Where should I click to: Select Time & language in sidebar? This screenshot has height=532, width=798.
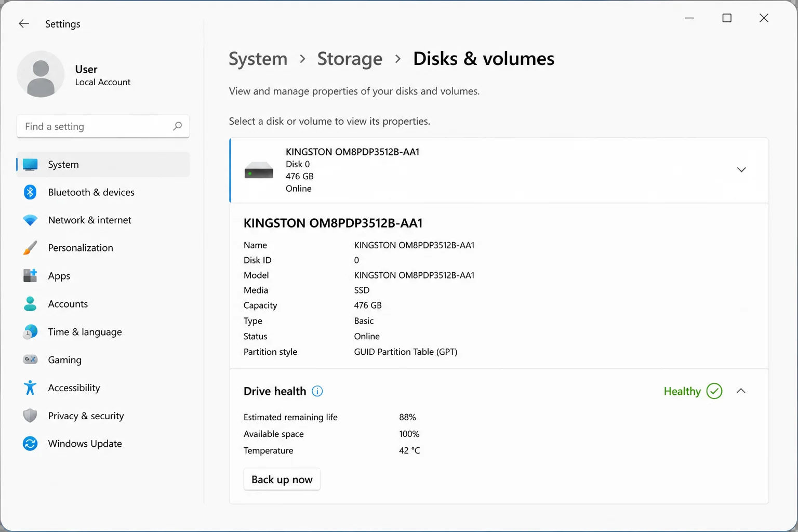103,332
